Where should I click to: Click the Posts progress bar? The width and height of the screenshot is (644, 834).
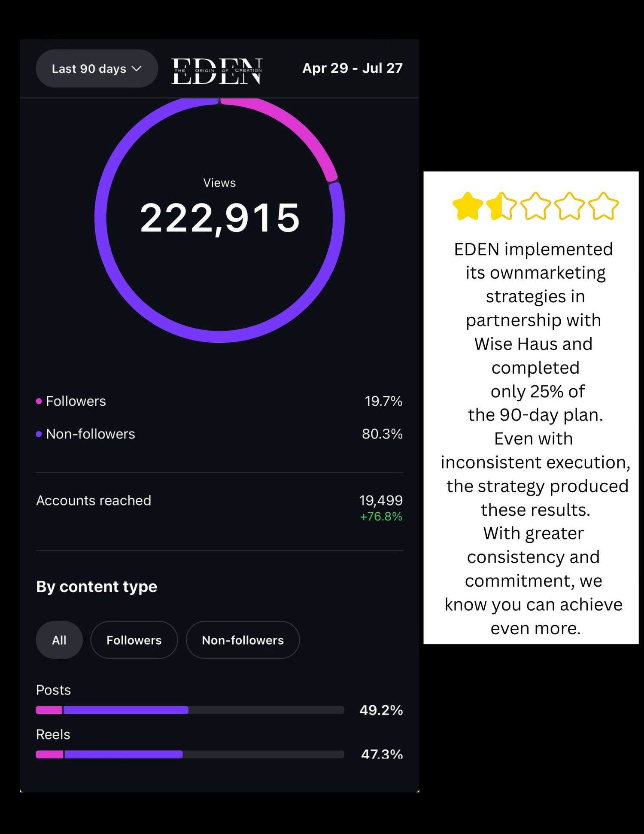[x=190, y=710]
